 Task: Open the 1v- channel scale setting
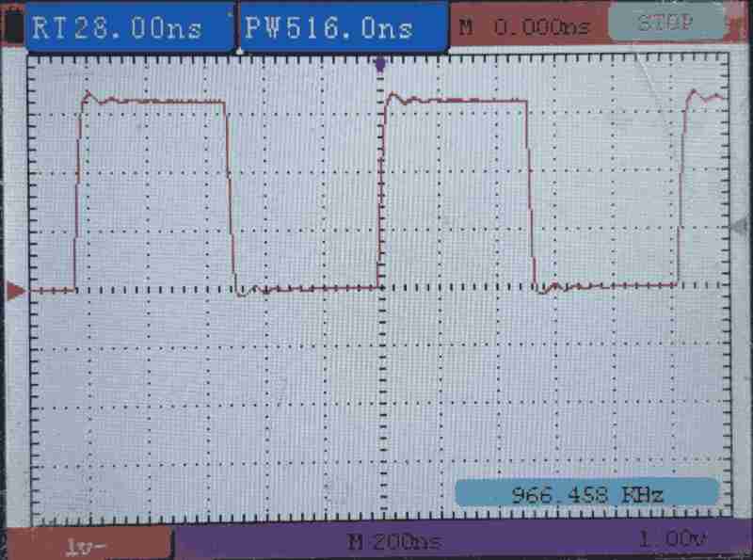pyautogui.click(x=88, y=544)
